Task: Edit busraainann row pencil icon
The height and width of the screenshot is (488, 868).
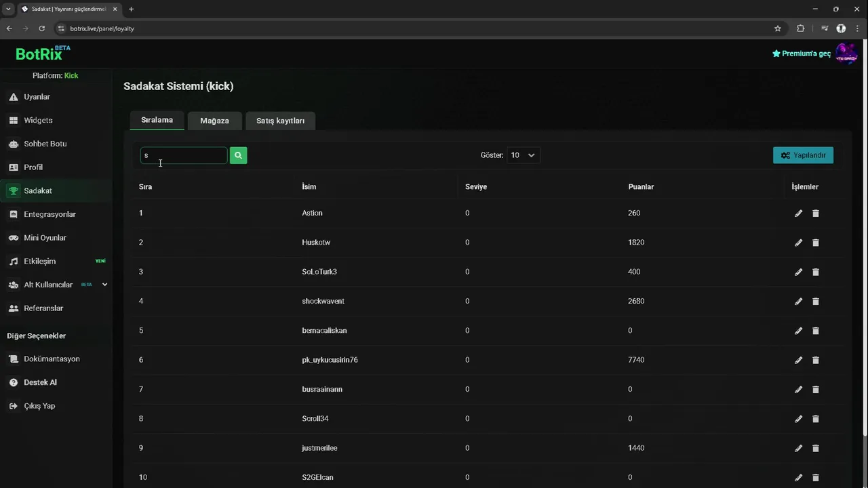Action: click(798, 390)
